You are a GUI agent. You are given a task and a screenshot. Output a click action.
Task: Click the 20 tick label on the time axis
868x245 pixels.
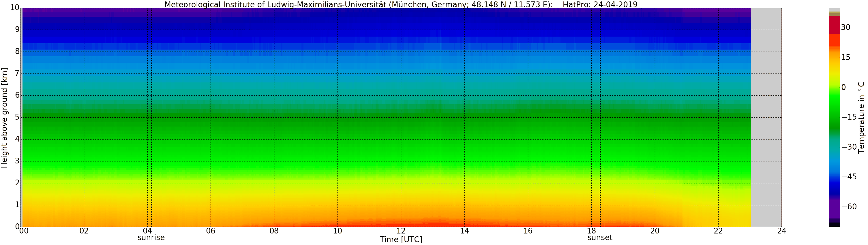tap(655, 231)
